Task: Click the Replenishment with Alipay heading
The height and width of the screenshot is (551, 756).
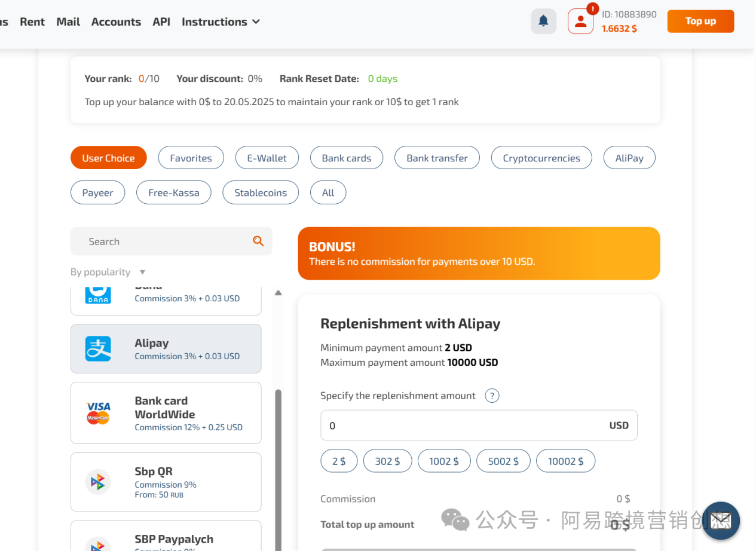Action: (x=411, y=323)
